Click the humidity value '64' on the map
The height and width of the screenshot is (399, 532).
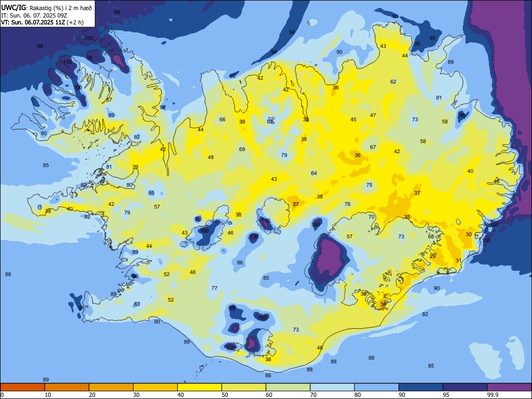tap(314, 173)
